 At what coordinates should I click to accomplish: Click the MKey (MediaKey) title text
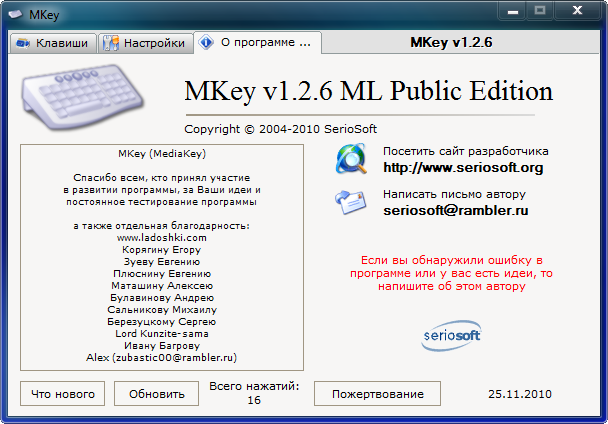click(x=162, y=154)
